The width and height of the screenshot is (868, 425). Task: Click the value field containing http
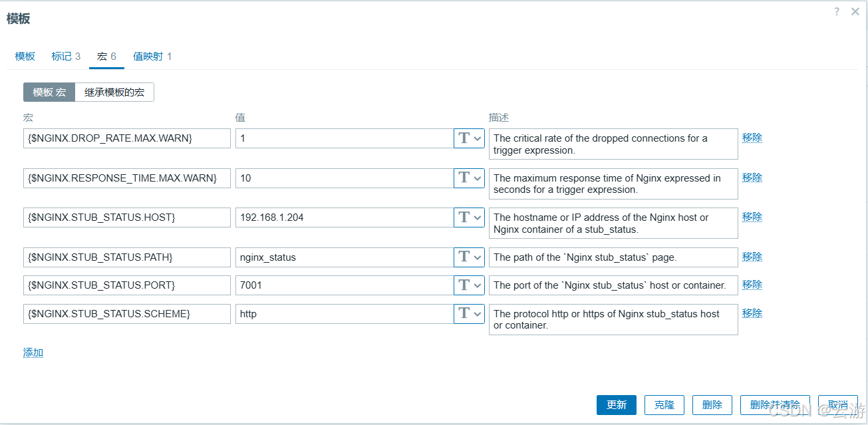(x=345, y=314)
